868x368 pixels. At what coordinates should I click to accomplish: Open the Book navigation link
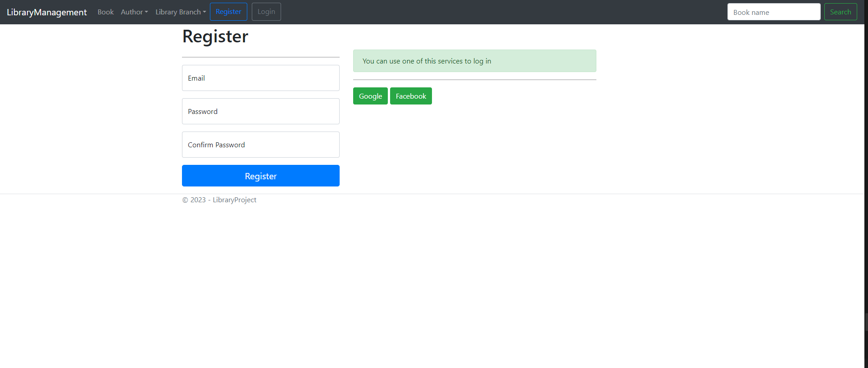pyautogui.click(x=105, y=12)
